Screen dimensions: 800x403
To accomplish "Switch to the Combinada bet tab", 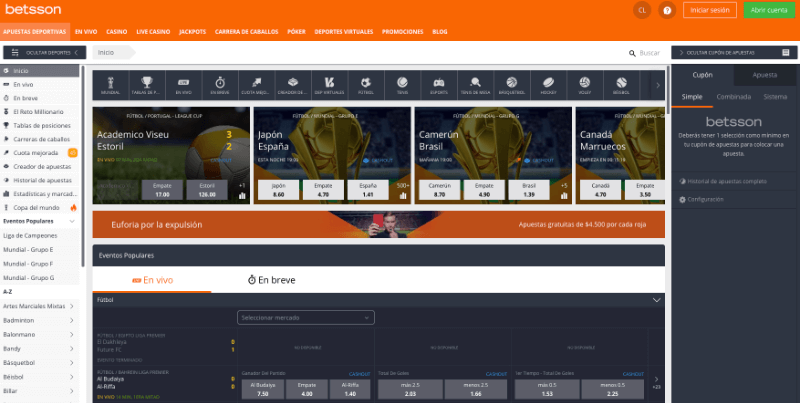I will [x=733, y=96].
